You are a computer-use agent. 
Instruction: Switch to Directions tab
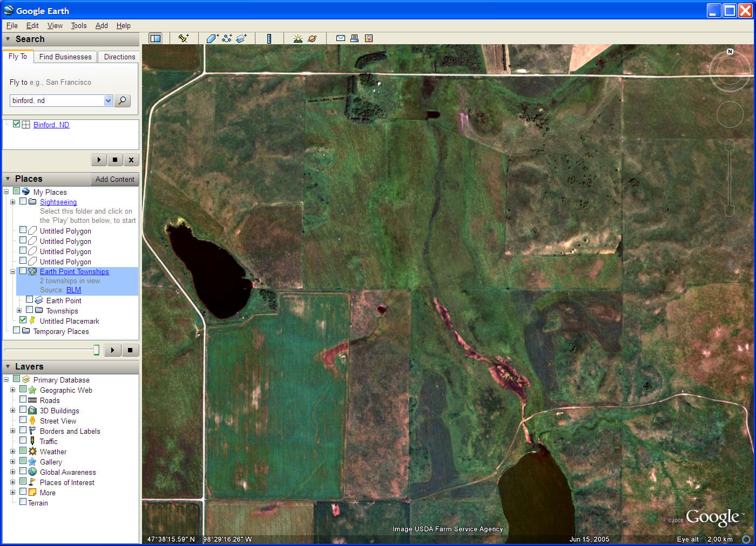click(x=119, y=57)
